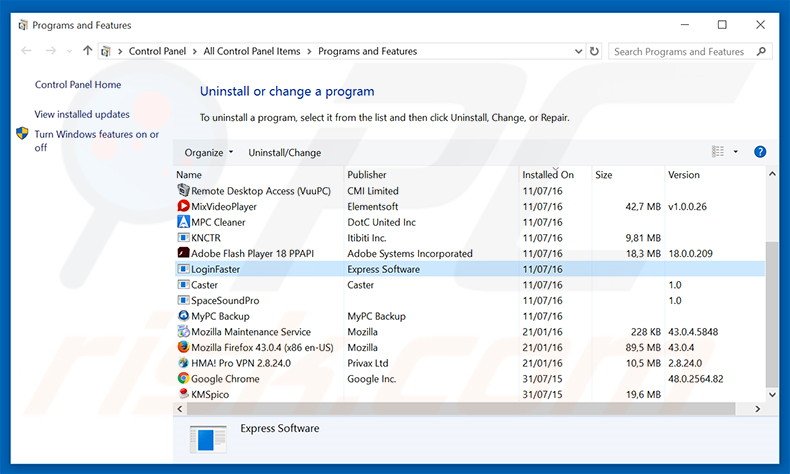Select the 'Privax Ltd' publisher cell

[368, 363]
